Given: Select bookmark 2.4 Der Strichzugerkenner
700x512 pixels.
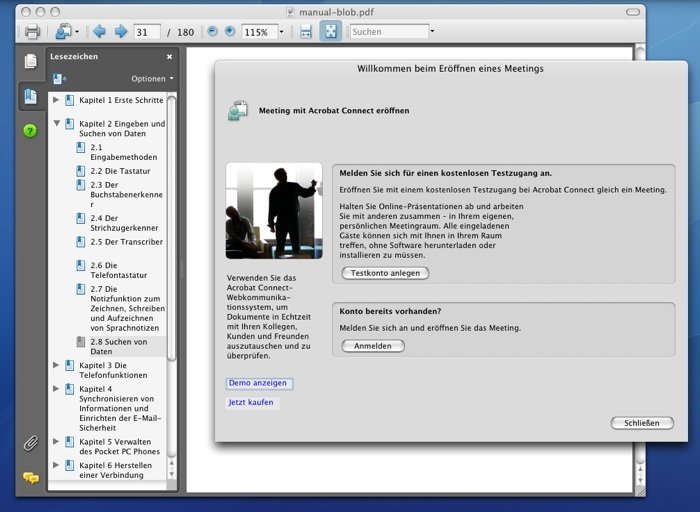Looking at the screenshot, I should pos(124,223).
